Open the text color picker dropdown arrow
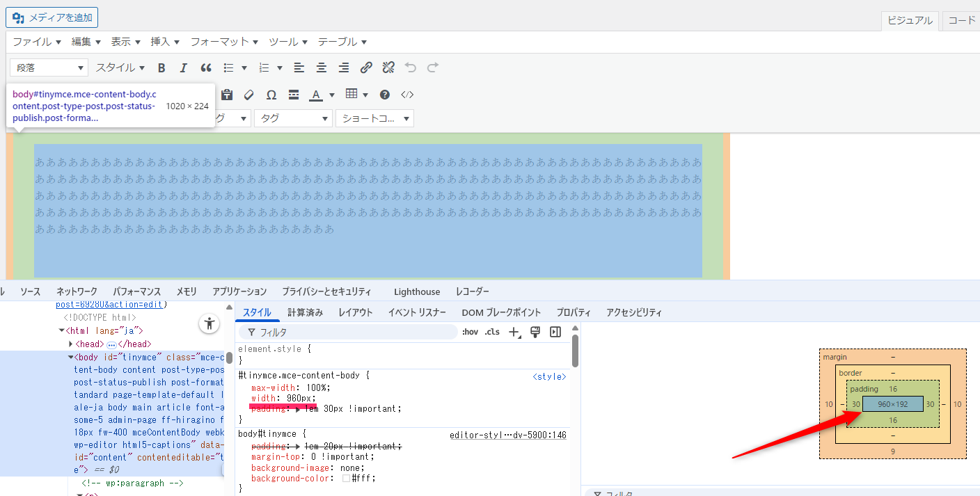980x496 pixels. (332, 95)
